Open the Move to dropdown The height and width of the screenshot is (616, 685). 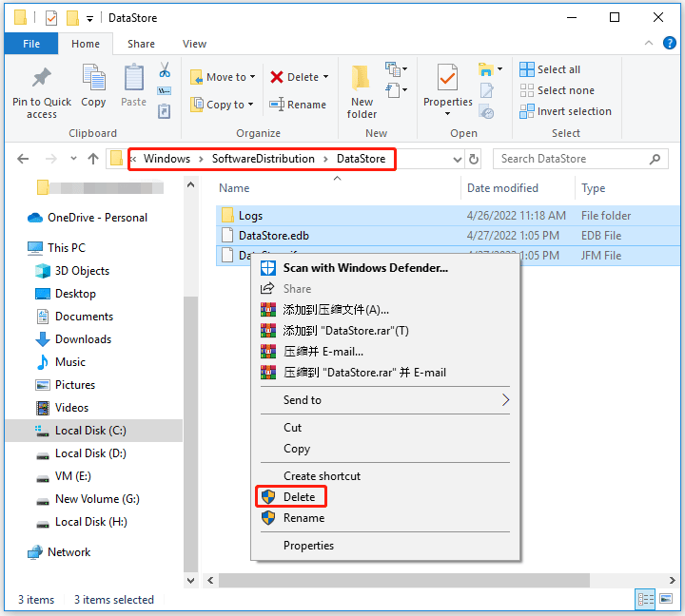pos(223,77)
